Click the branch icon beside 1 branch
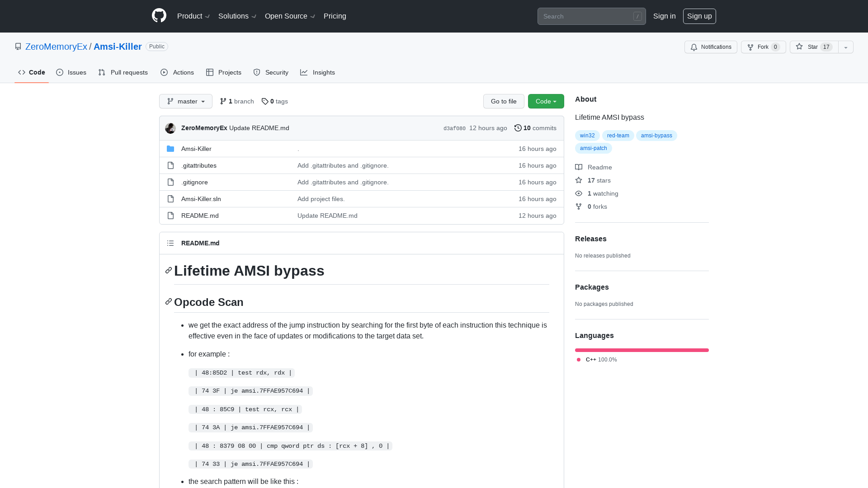The image size is (868, 488). pos(223,101)
